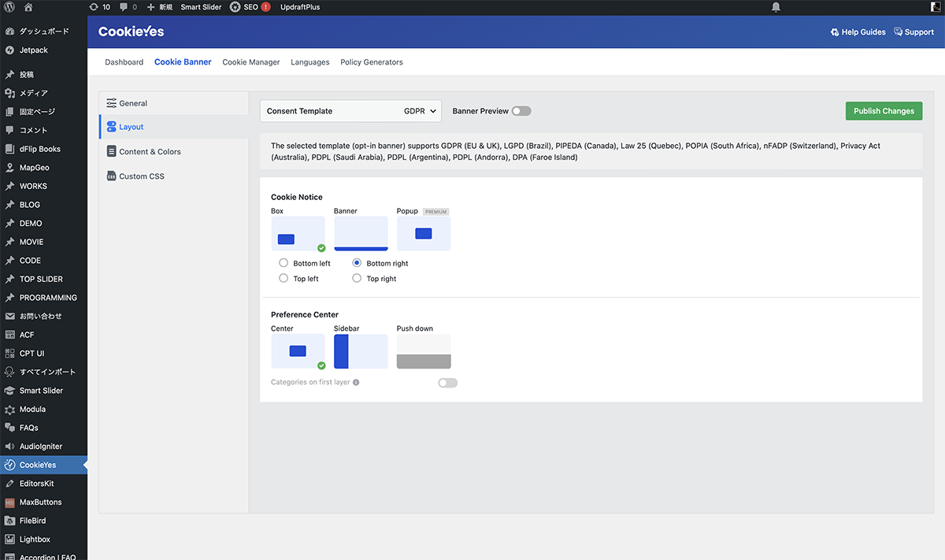Select the Top right radio button
Viewport: 945px width, 560px height.
click(357, 279)
